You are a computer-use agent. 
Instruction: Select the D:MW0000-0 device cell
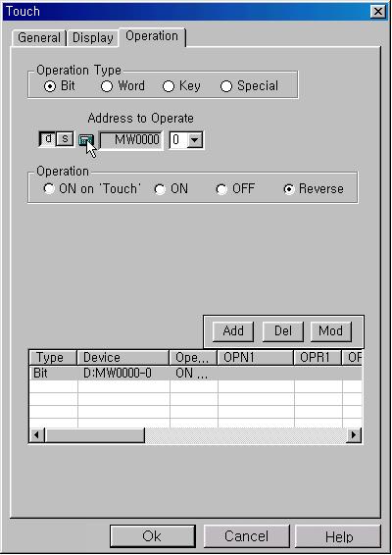click(x=123, y=373)
